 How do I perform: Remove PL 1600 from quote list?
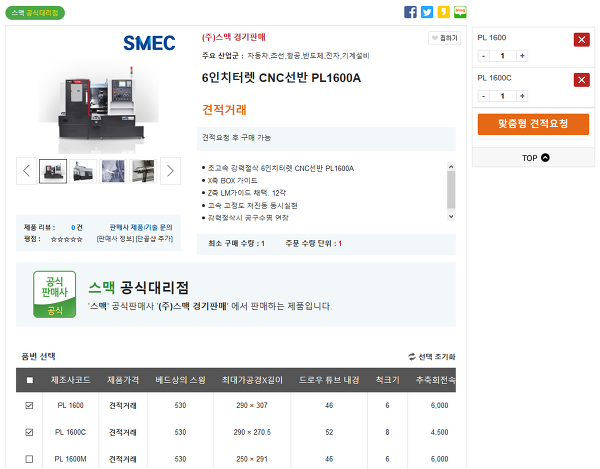point(582,40)
